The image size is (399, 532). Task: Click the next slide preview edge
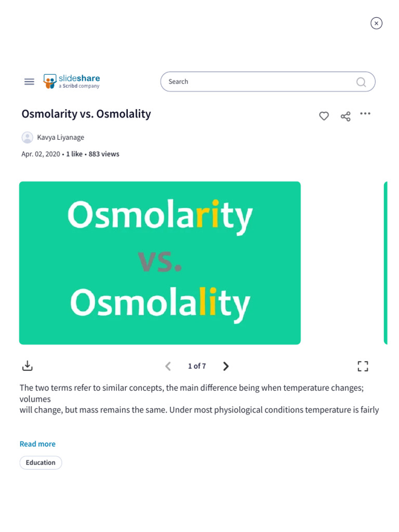pyautogui.click(x=385, y=263)
